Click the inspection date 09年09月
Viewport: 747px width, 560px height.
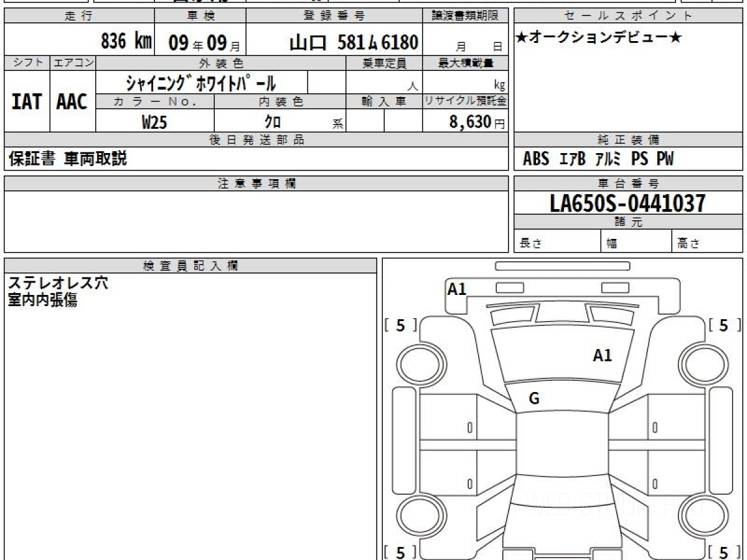coord(204,43)
